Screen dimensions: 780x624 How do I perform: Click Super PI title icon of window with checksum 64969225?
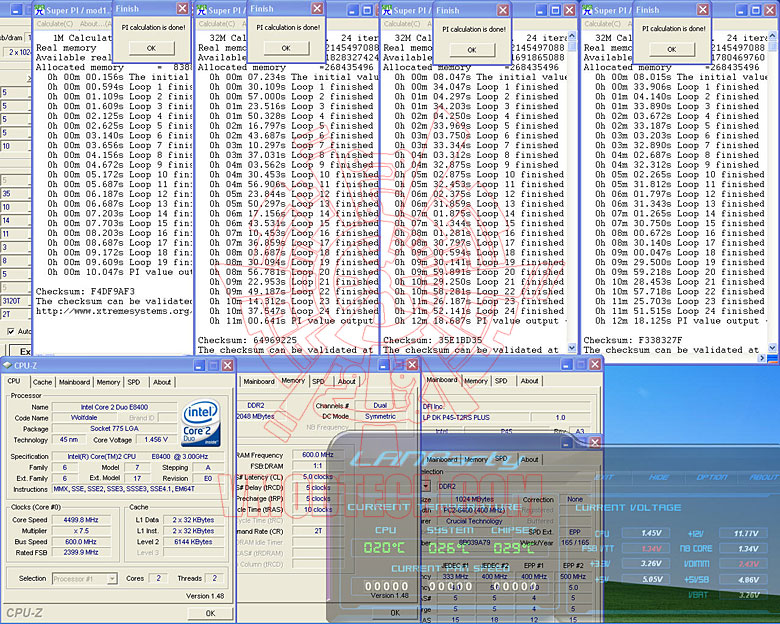[x=201, y=10]
